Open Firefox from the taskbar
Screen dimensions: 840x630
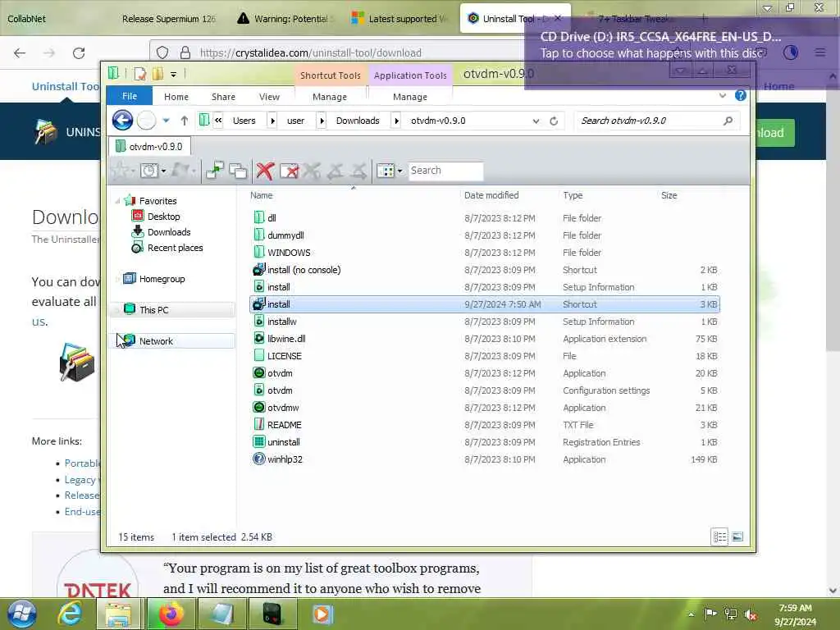coord(171,614)
